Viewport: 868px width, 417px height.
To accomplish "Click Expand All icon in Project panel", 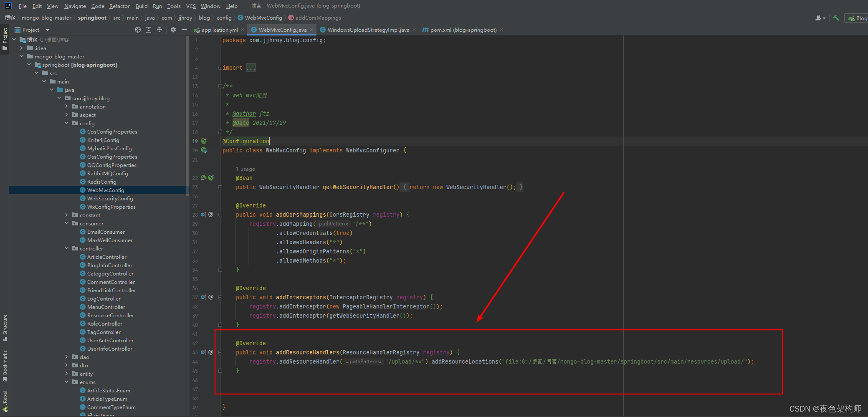I will pos(149,30).
